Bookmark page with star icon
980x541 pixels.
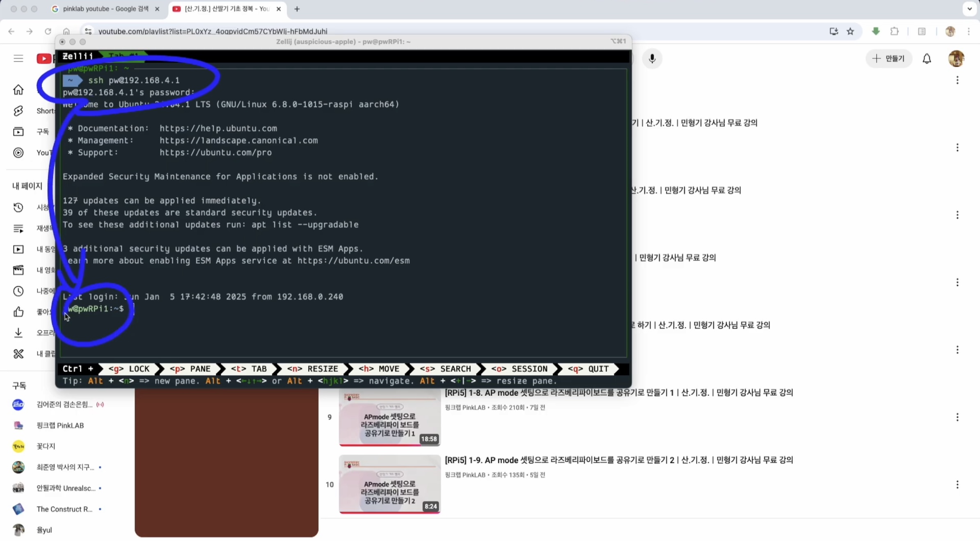pos(850,31)
